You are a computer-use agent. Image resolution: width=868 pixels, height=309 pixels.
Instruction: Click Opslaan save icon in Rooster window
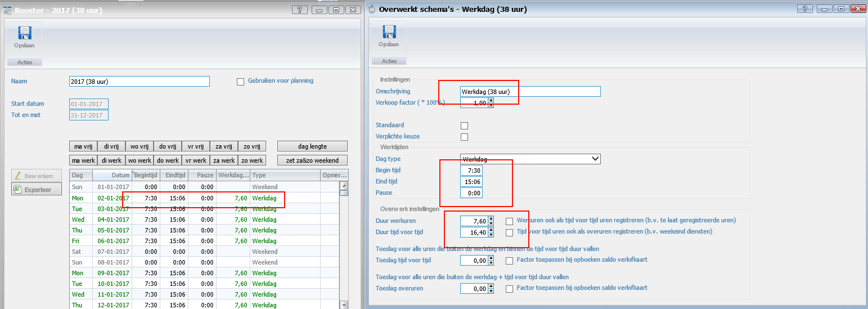tap(24, 34)
